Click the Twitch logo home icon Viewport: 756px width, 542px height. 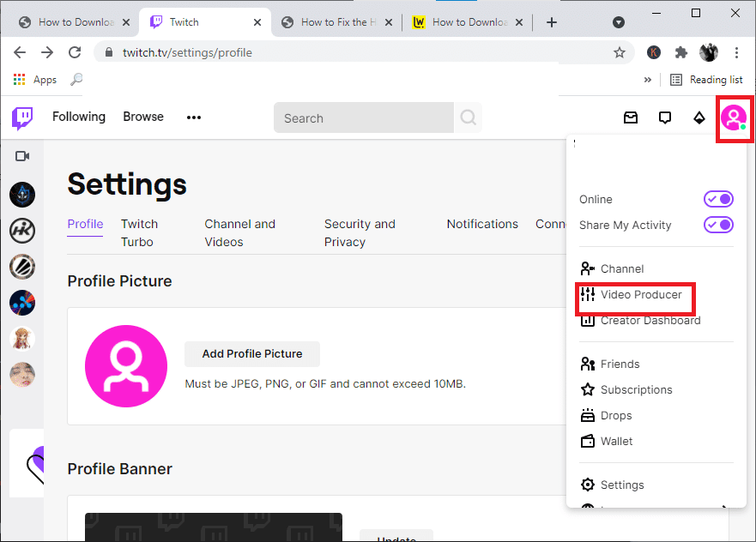click(22, 118)
